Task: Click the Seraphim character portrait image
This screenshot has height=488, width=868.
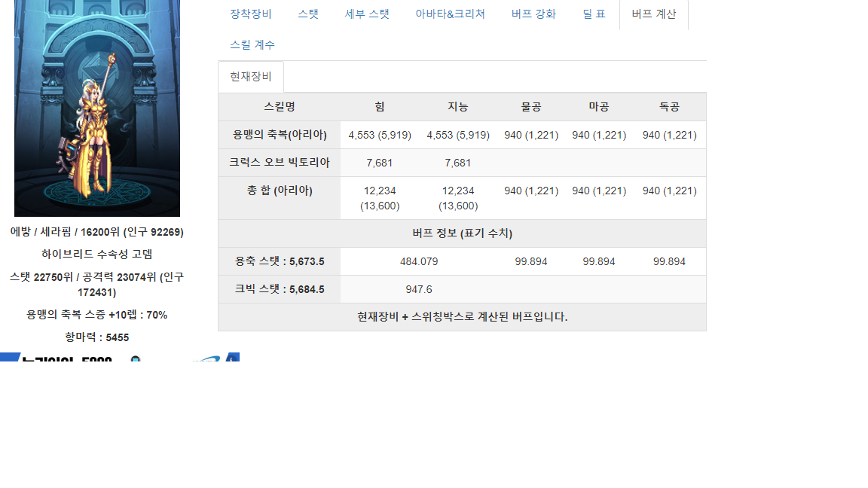Action: [97, 108]
